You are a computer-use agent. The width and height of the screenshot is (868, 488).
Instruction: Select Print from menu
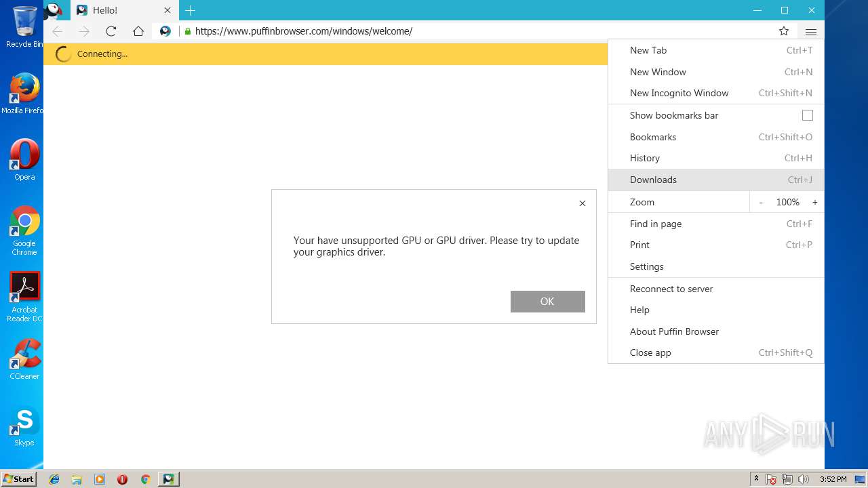[716, 245]
